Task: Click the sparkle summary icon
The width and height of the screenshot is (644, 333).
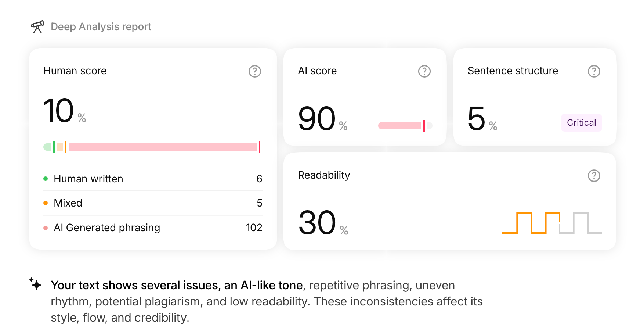Action: coord(35,284)
